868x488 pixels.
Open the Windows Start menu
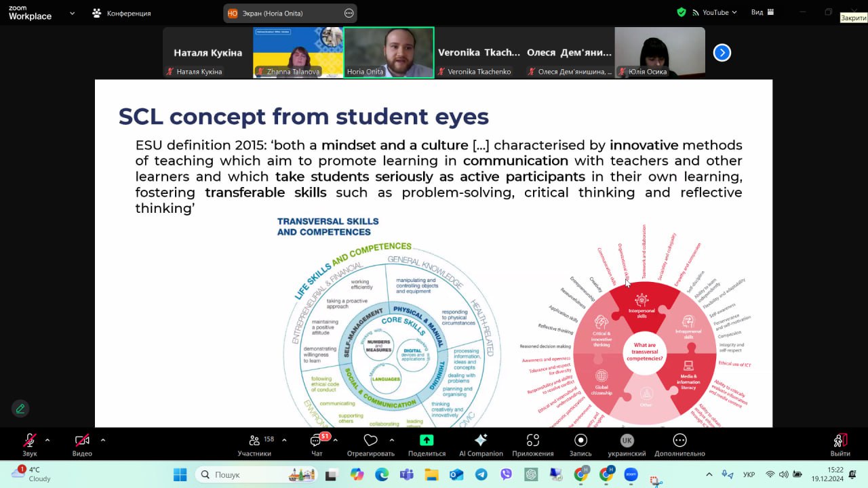[180, 474]
